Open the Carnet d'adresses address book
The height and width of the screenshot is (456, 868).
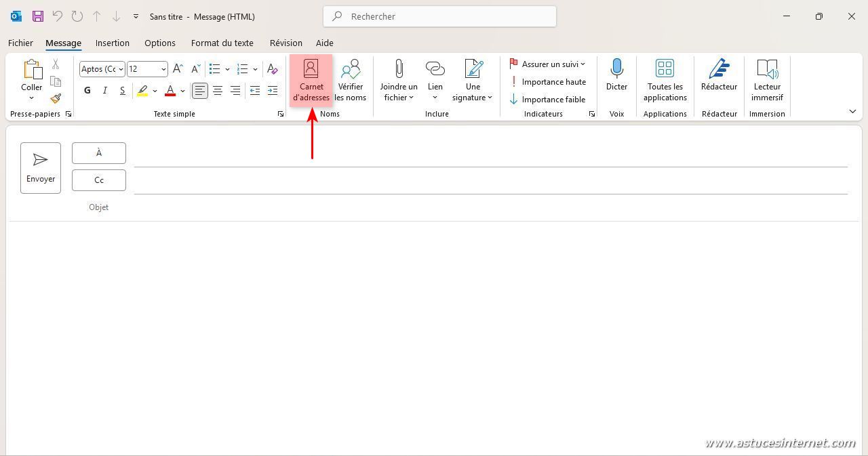[311, 80]
